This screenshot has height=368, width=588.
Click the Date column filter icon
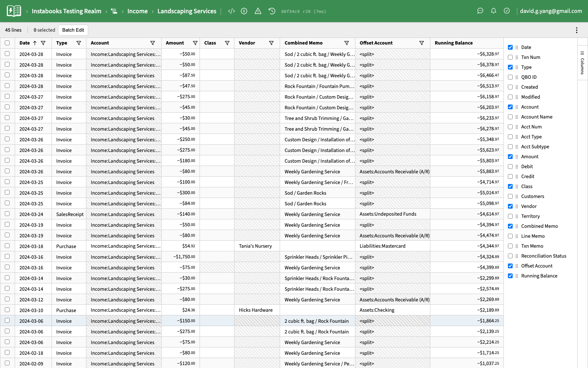click(x=43, y=43)
